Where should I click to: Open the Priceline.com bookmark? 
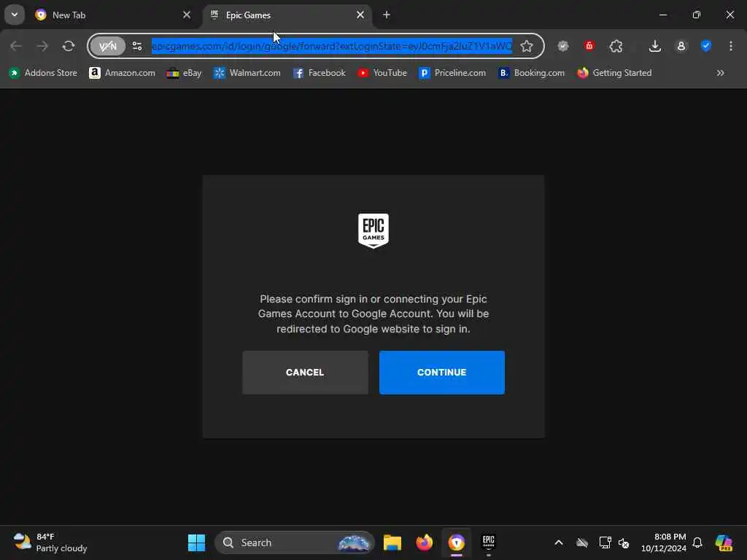coord(452,73)
